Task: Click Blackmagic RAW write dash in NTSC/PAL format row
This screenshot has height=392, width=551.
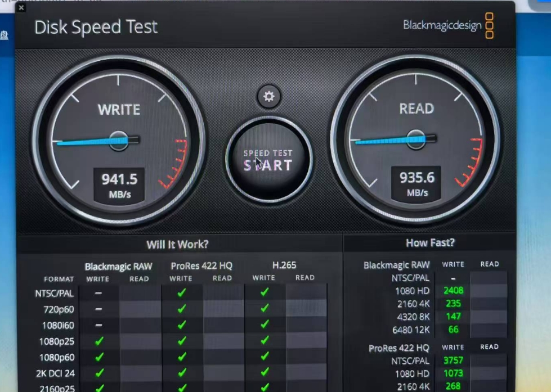Action: (x=98, y=293)
